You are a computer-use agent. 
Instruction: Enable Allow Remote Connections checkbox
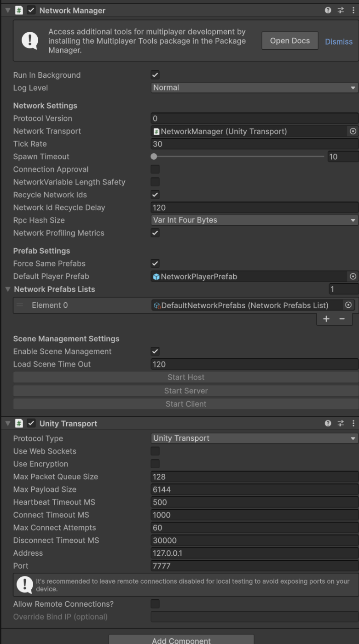(156, 604)
